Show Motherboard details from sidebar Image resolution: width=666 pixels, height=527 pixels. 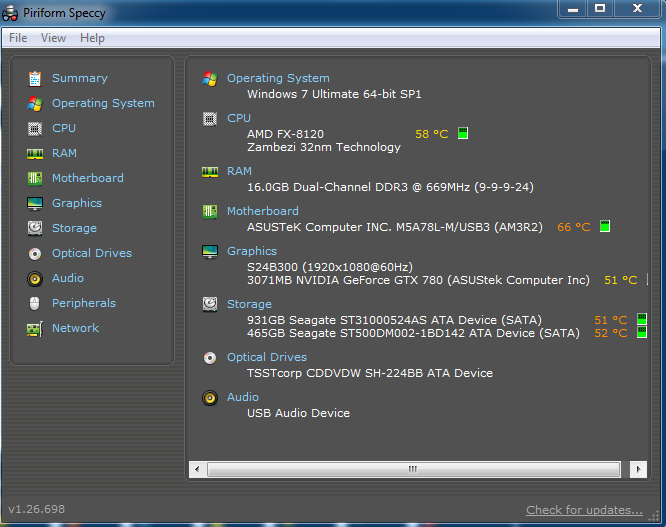click(x=88, y=178)
